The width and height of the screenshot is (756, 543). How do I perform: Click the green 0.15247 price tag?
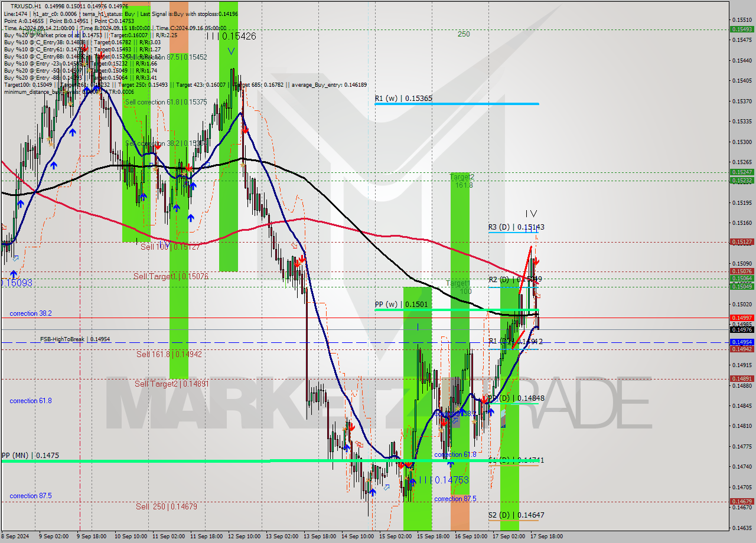(x=742, y=172)
